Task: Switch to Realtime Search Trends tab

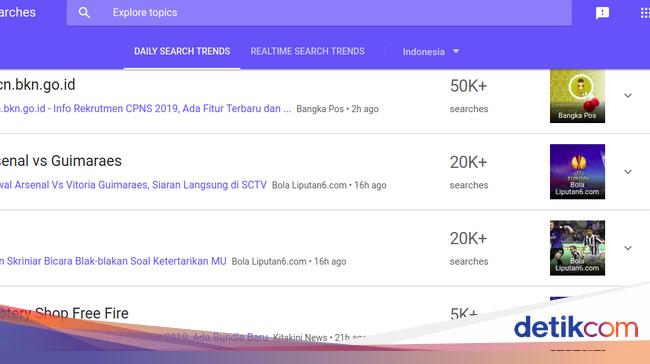Action: pos(308,51)
